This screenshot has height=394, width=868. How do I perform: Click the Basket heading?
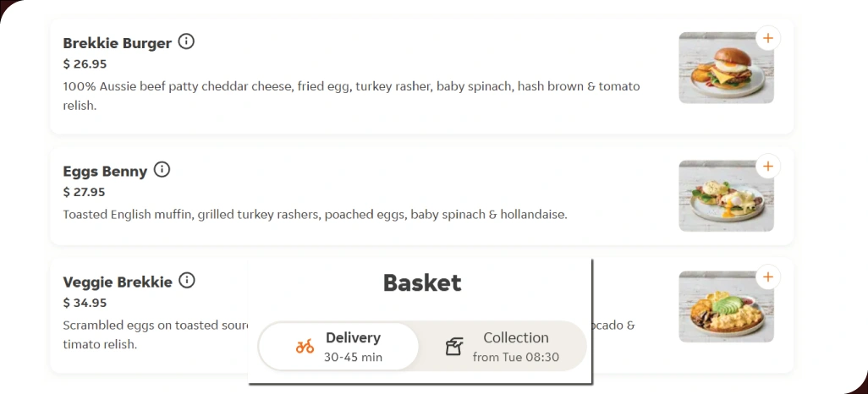pyautogui.click(x=422, y=282)
